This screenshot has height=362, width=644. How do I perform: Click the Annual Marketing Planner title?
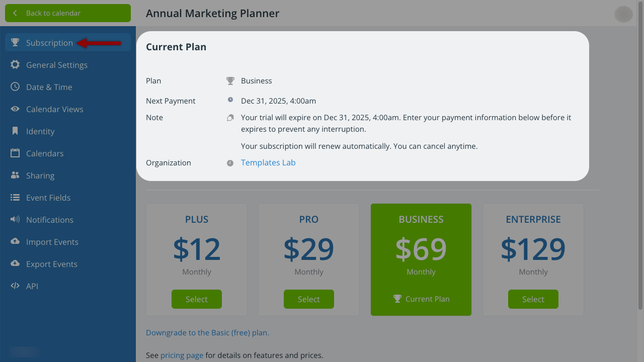(212, 14)
